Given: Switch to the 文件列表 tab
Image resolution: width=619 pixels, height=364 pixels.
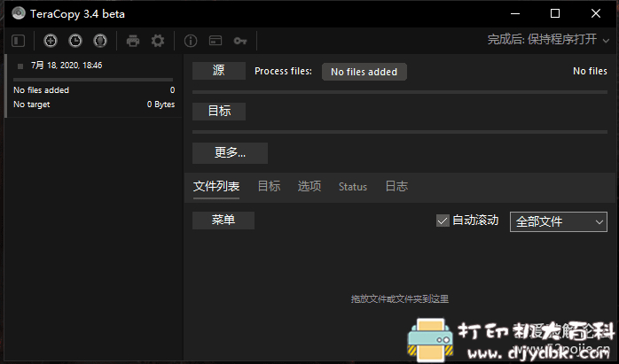Looking at the screenshot, I should point(215,186).
